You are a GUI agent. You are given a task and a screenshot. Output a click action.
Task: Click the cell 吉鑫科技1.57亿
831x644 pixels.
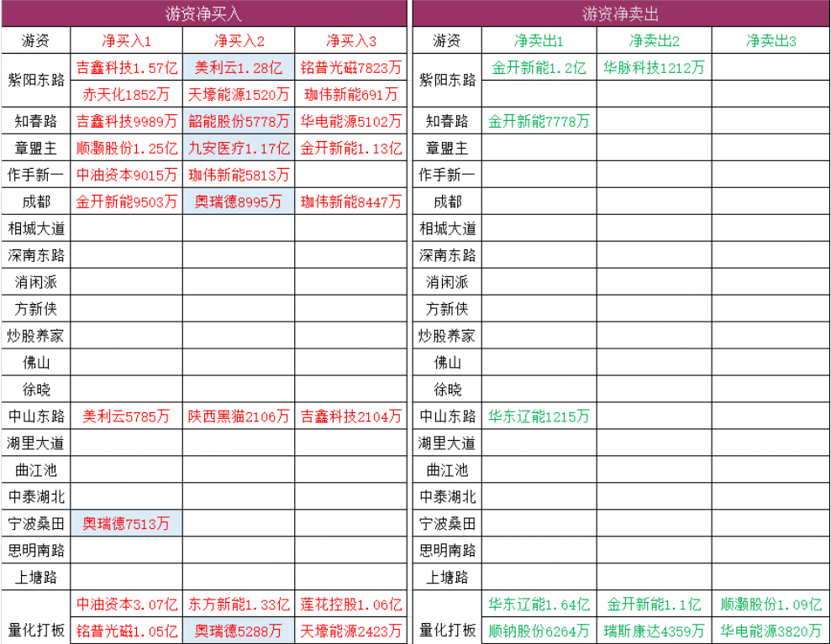click(x=127, y=67)
